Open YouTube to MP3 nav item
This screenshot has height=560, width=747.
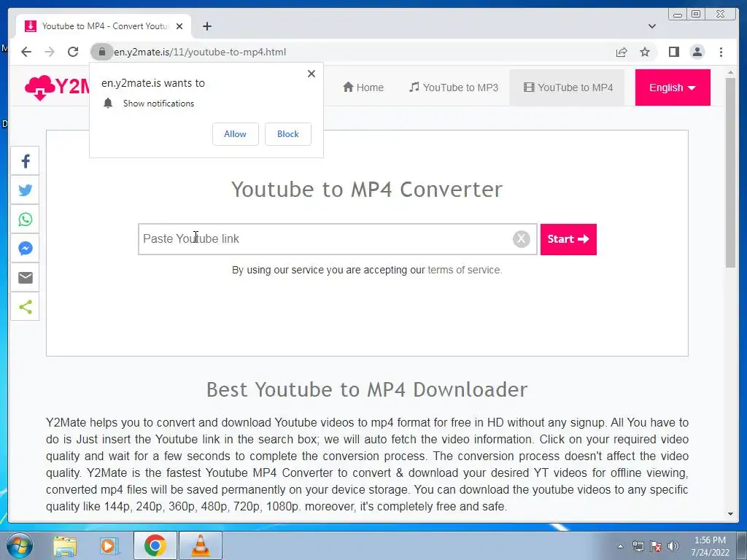[454, 87]
